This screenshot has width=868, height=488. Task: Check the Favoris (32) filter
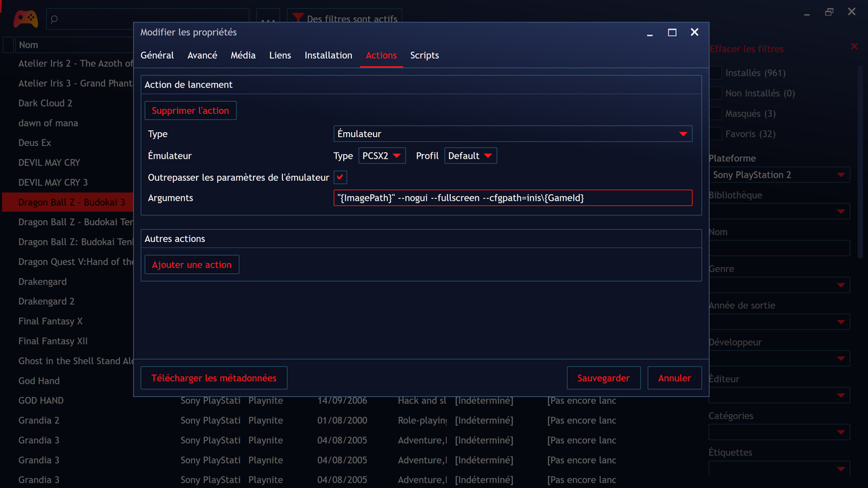point(715,134)
